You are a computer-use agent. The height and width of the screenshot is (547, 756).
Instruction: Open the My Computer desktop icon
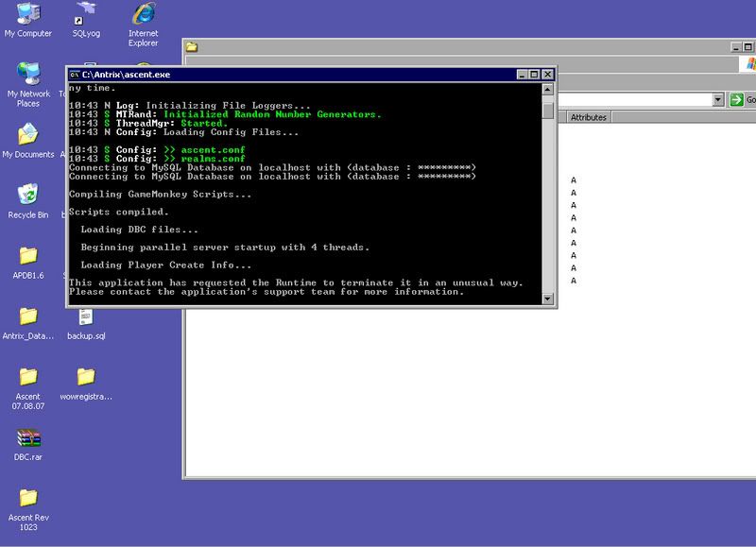tap(27, 14)
